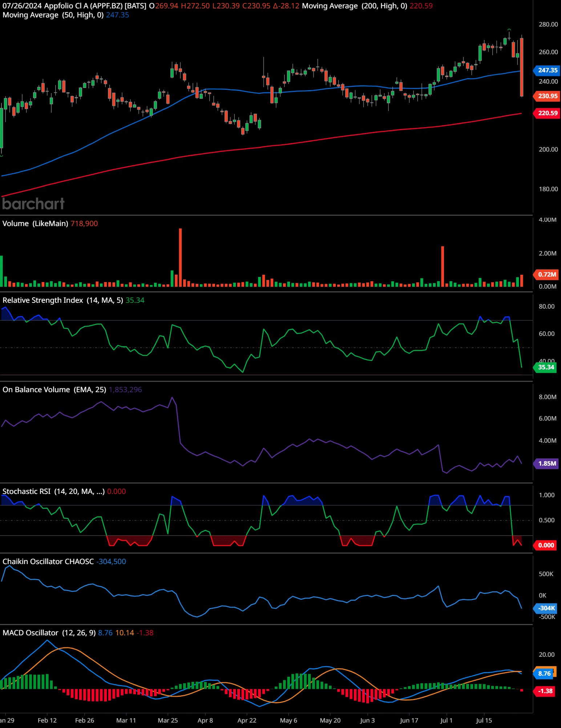Click the Moving Average (50, High, 0) legend
The width and height of the screenshot is (561, 728).
[53, 15]
